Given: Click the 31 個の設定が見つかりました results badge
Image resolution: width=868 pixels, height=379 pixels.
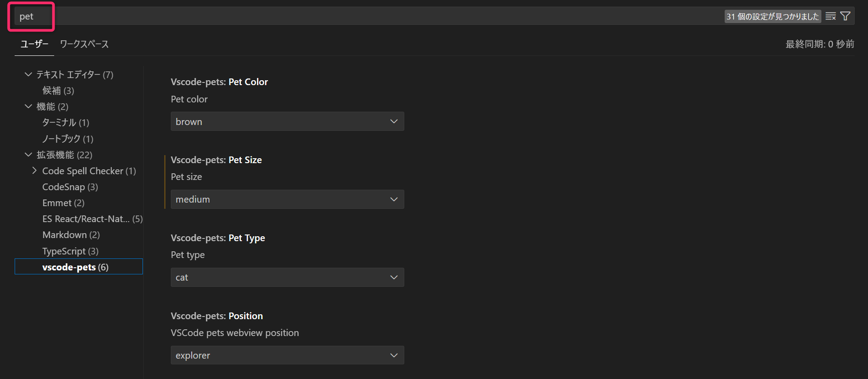Looking at the screenshot, I should pos(772,16).
